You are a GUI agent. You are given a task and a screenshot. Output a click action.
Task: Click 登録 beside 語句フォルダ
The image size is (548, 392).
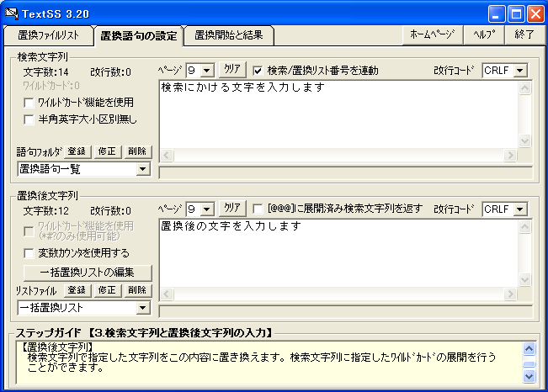[x=77, y=151]
